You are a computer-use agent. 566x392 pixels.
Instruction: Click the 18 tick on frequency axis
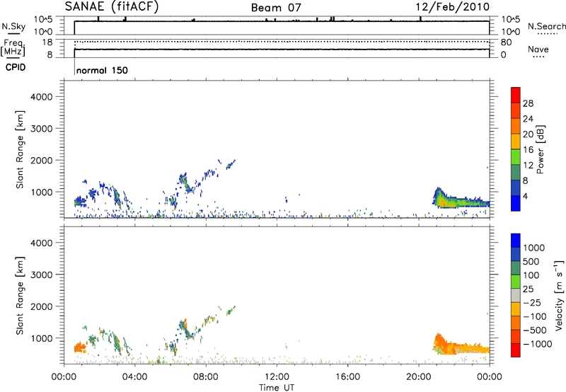47,42
